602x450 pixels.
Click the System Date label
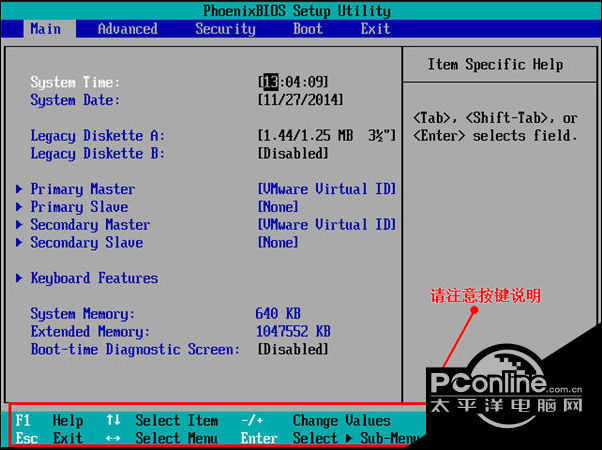click(x=75, y=100)
